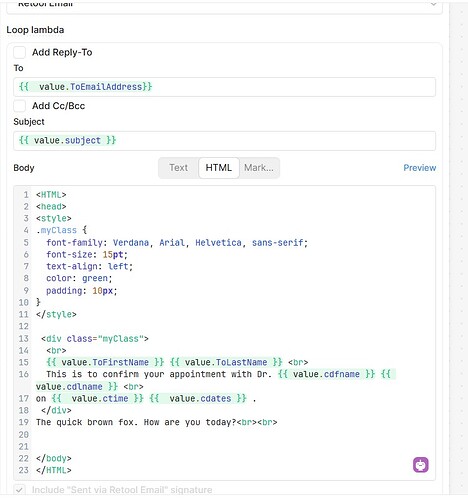Click the closing HTML tag line
The image size is (468, 500).
54,470
